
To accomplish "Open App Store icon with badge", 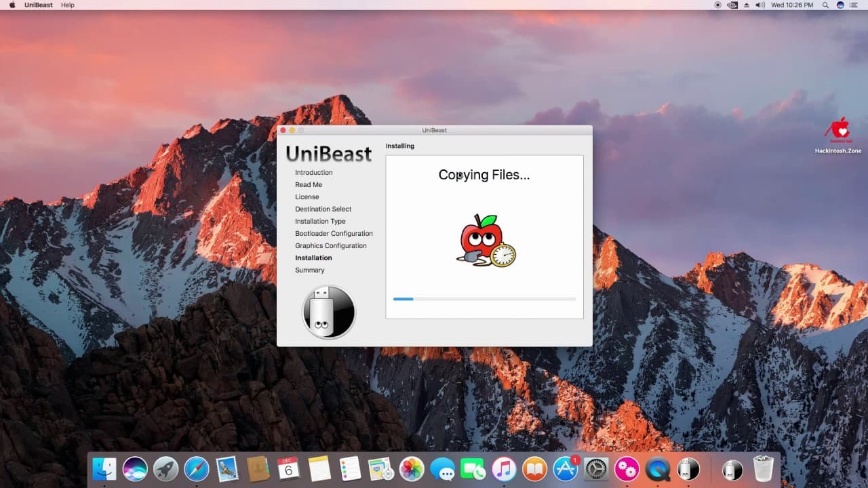I will [x=566, y=468].
